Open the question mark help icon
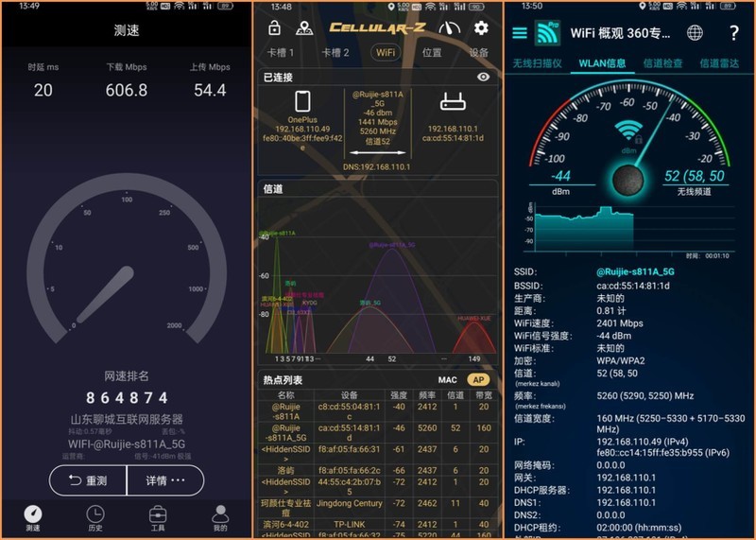 (734, 33)
